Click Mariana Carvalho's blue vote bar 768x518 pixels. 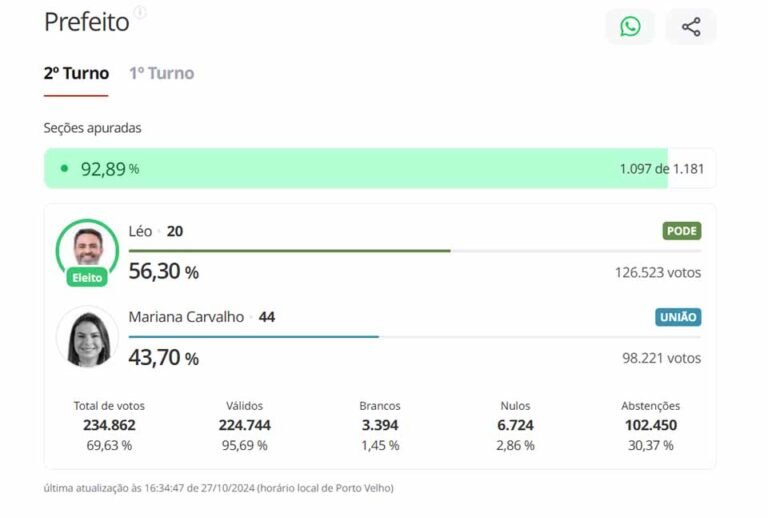coord(254,337)
